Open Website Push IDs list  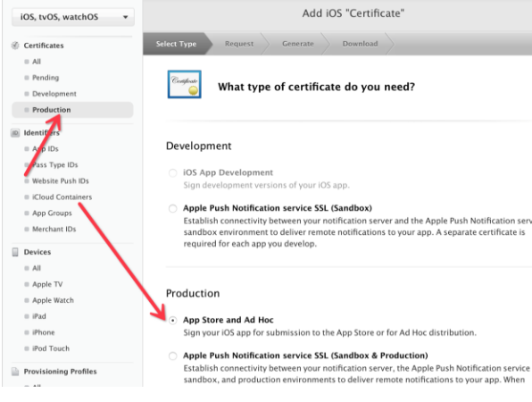coord(61,181)
